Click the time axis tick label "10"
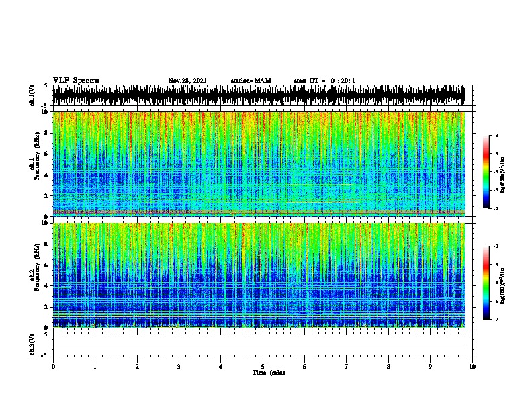 tap(472, 367)
